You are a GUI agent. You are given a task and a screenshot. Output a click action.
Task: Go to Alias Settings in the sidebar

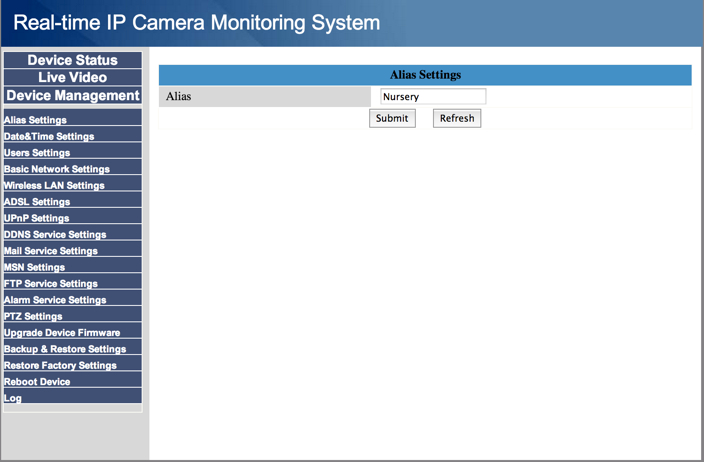point(72,118)
